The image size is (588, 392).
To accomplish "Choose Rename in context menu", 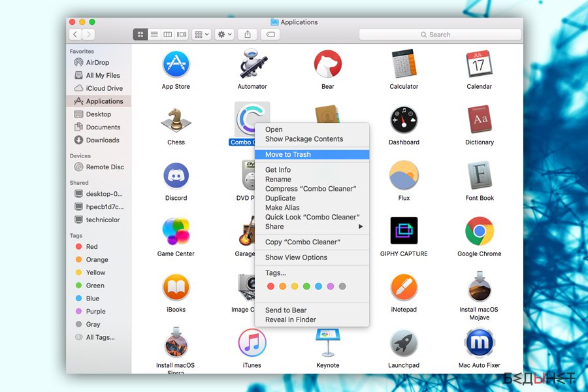I will tap(312, 179).
